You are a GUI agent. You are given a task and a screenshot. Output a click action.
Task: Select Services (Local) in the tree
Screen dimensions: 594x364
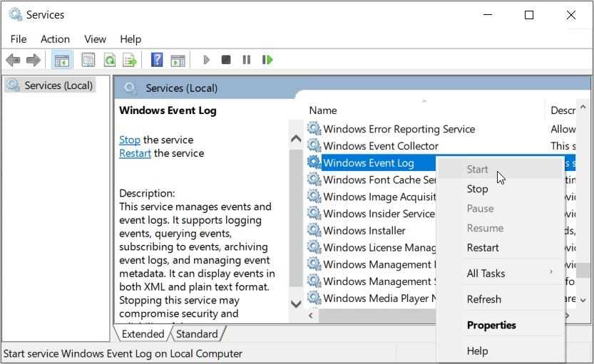click(58, 85)
